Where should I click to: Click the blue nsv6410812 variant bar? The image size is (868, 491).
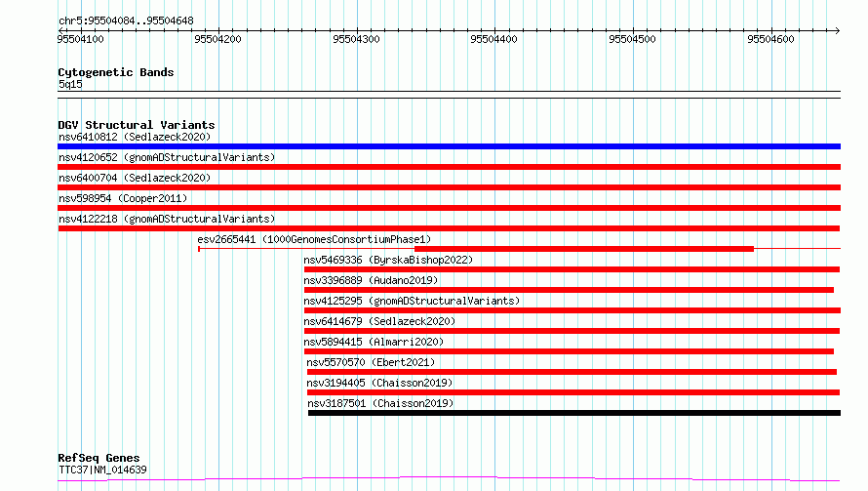(x=449, y=146)
